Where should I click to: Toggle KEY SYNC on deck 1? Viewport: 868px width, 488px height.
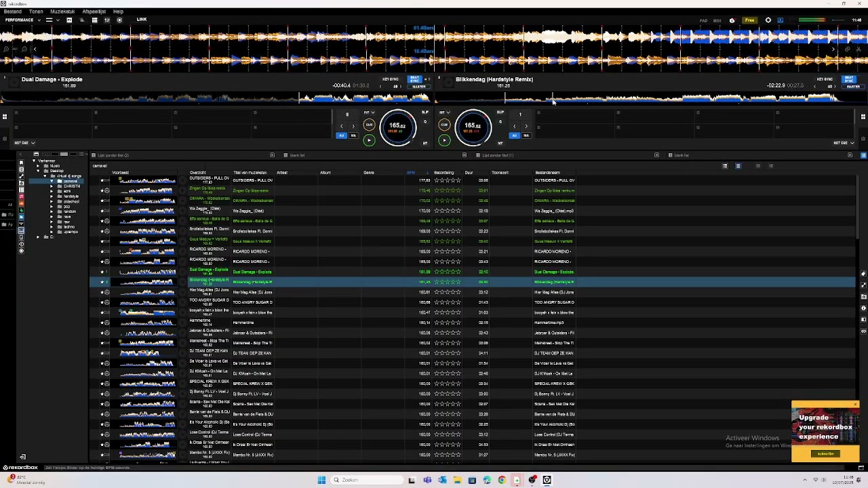391,79
